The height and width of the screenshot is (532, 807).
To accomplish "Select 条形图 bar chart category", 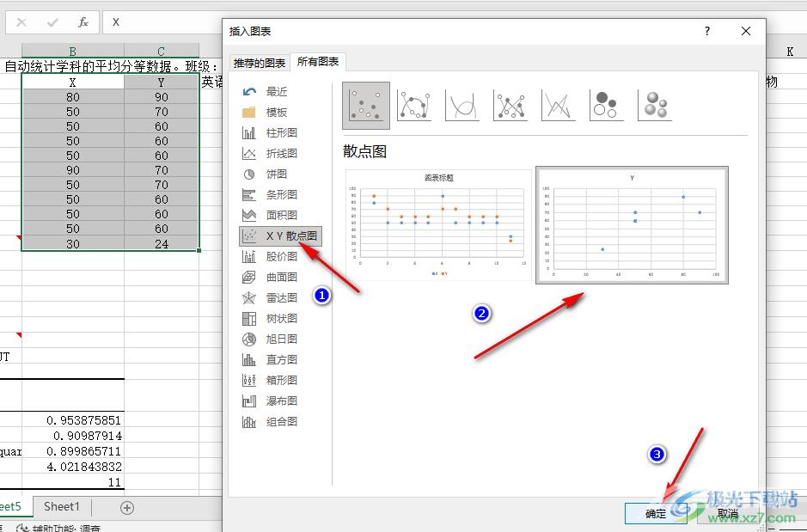I will (281, 194).
